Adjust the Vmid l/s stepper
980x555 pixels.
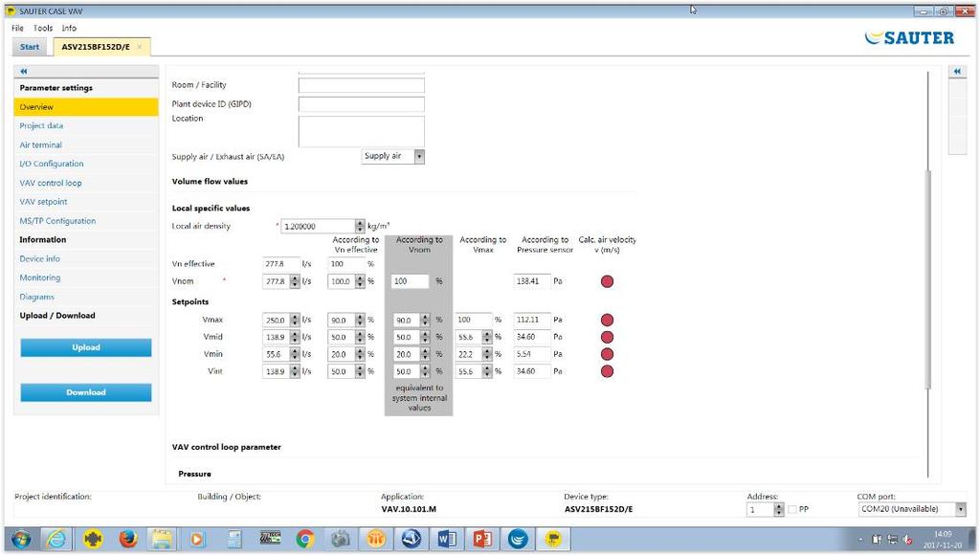(x=295, y=337)
